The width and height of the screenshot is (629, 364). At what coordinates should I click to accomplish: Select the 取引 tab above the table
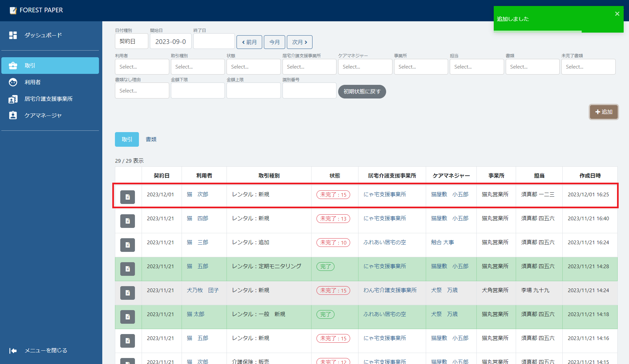tap(127, 139)
